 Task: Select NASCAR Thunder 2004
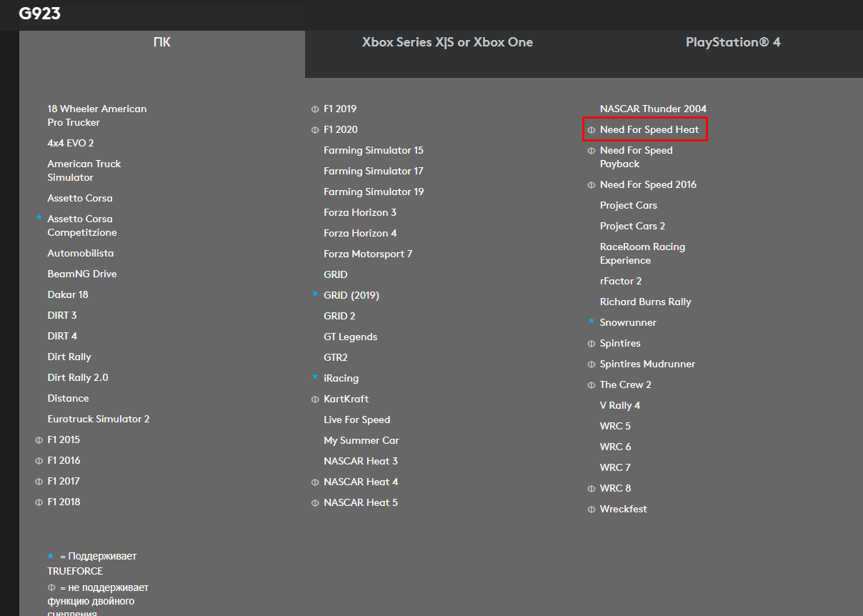pyautogui.click(x=654, y=109)
